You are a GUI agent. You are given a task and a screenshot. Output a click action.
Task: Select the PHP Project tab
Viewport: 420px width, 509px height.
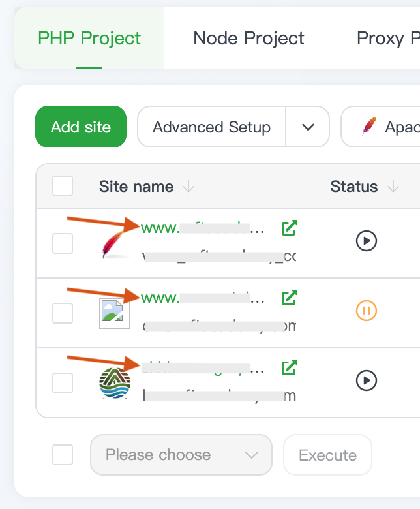click(x=89, y=39)
